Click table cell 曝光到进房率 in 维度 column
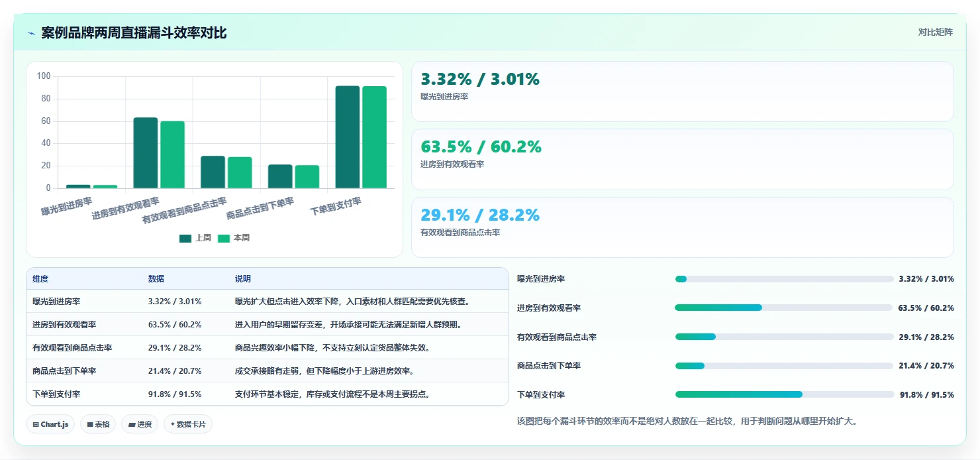The image size is (980, 460). [x=56, y=302]
